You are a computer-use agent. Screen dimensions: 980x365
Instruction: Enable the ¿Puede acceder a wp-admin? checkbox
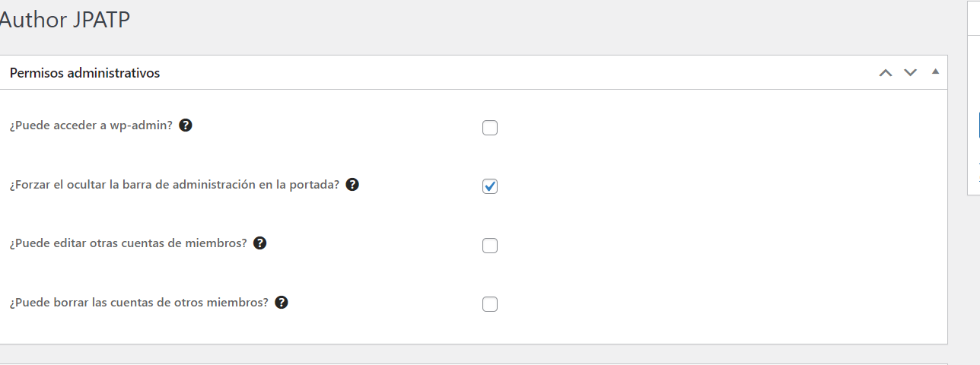[x=490, y=128]
